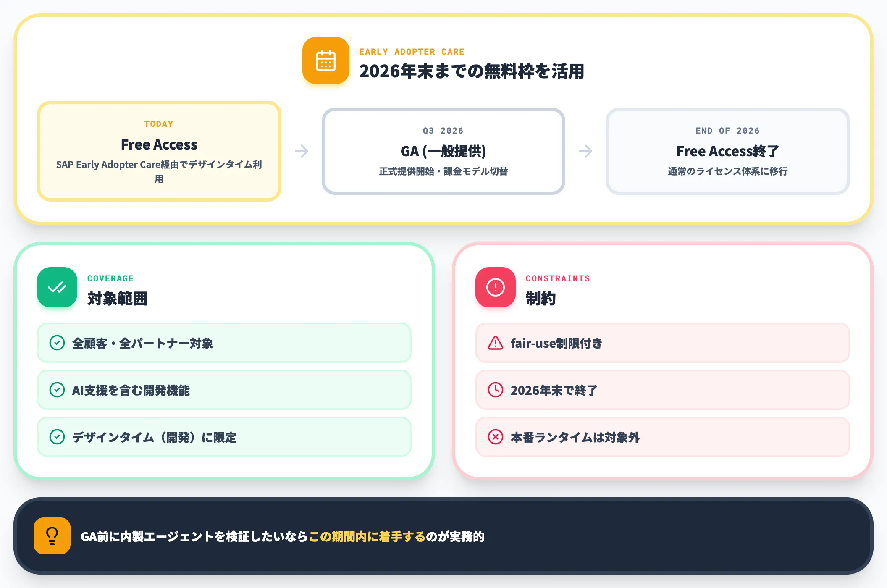Select the Q3 2026 GA (一般提供) card
Screen dimensions: 887x588
(443, 151)
